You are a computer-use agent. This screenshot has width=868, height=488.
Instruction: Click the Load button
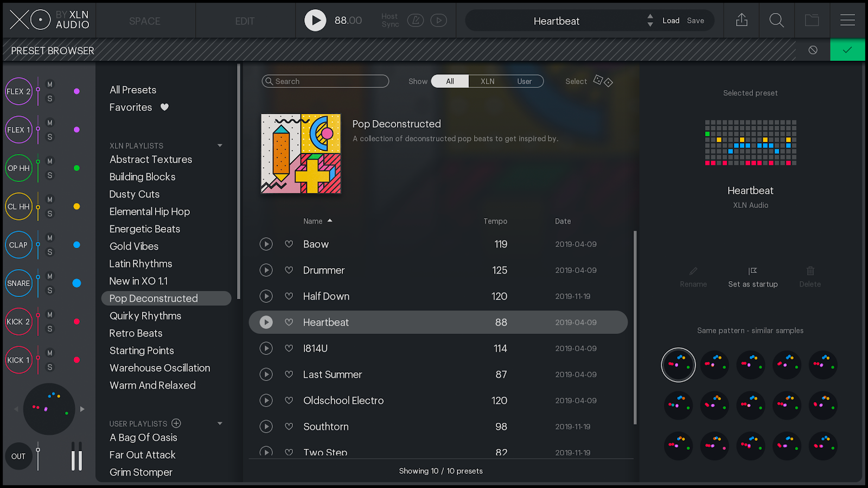tap(671, 21)
